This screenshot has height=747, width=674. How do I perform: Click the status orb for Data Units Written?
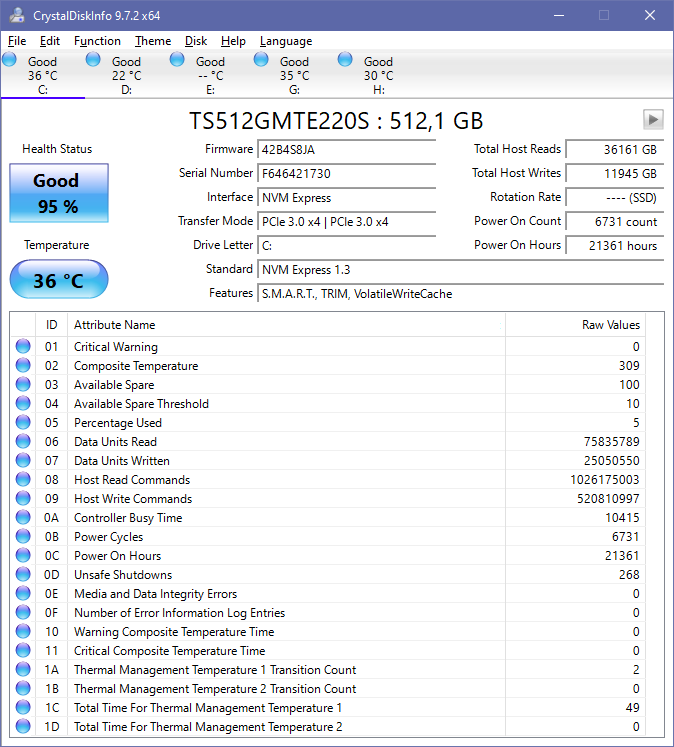[23, 460]
